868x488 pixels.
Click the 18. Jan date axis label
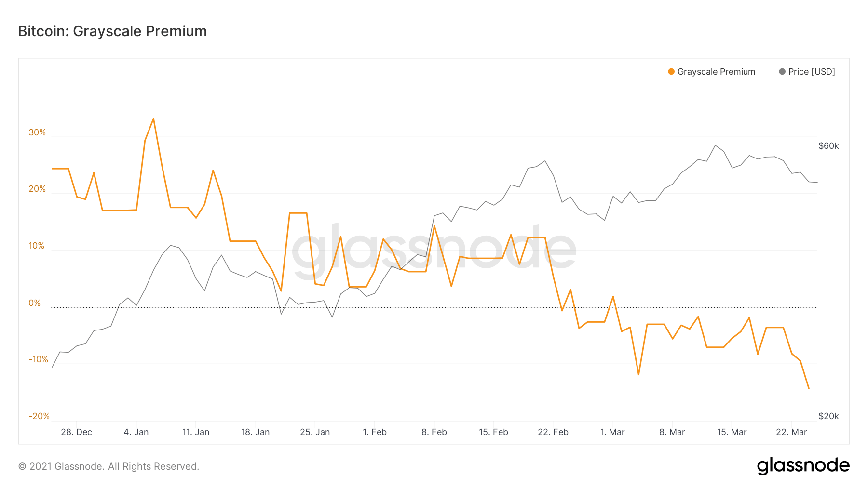(x=255, y=432)
